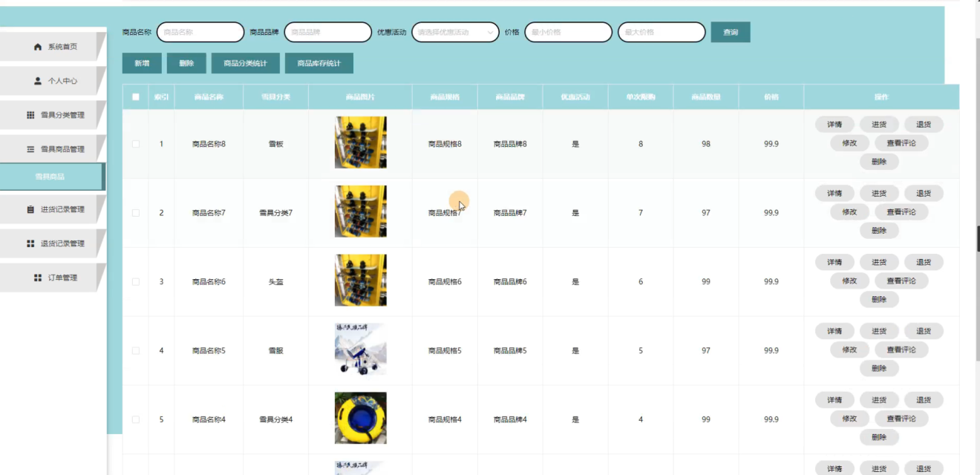980x475 pixels.
Task: Tick the select-all checkbox in the table header
Action: click(x=135, y=96)
